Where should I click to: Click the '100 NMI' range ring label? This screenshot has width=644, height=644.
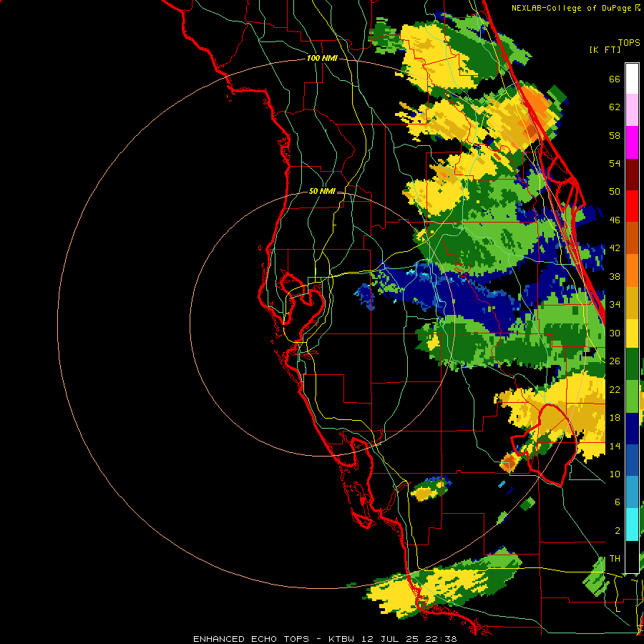pyautogui.click(x=322, y=59)
